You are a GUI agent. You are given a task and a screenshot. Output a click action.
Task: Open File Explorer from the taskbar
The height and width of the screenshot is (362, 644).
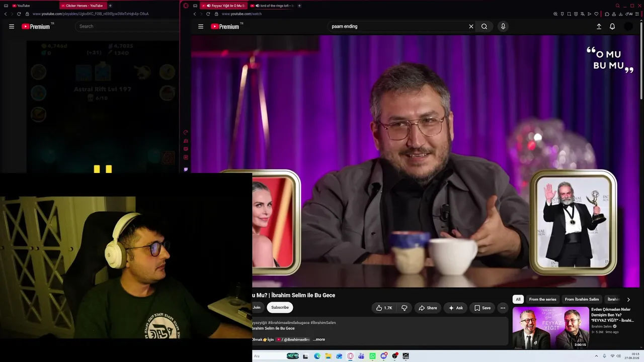coord(328,356)
